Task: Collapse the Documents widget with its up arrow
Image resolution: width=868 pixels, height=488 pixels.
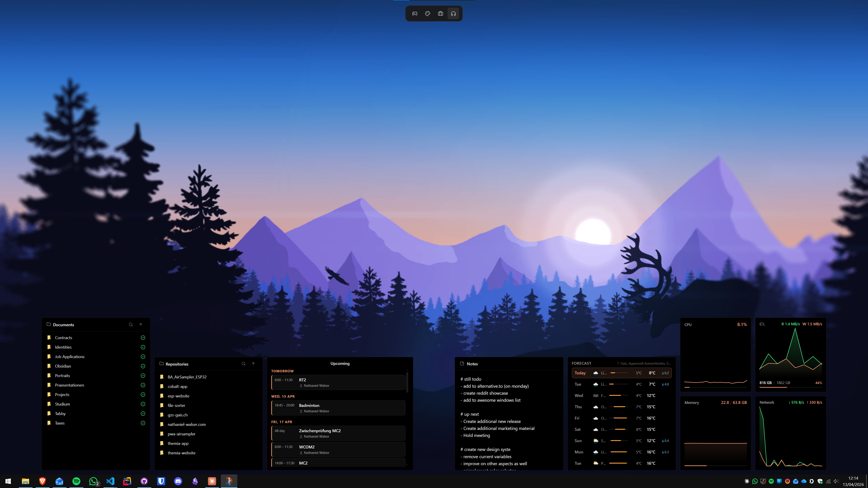Action: (141, 324)
